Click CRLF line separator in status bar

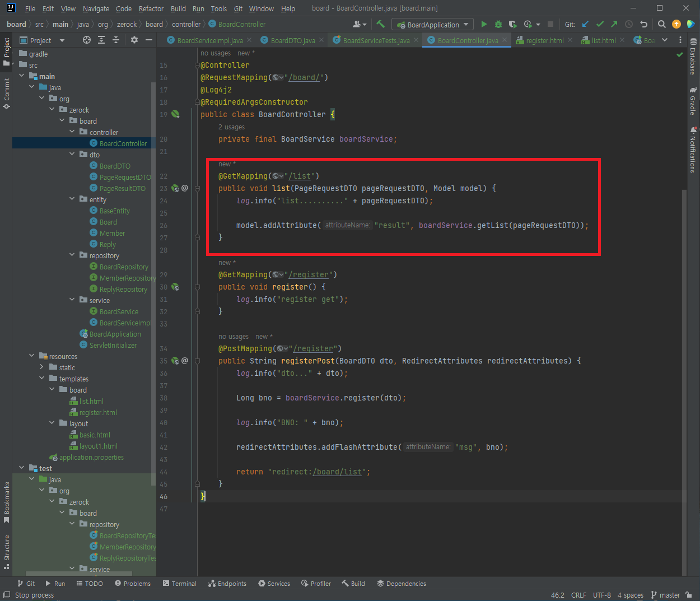point(578,595)
